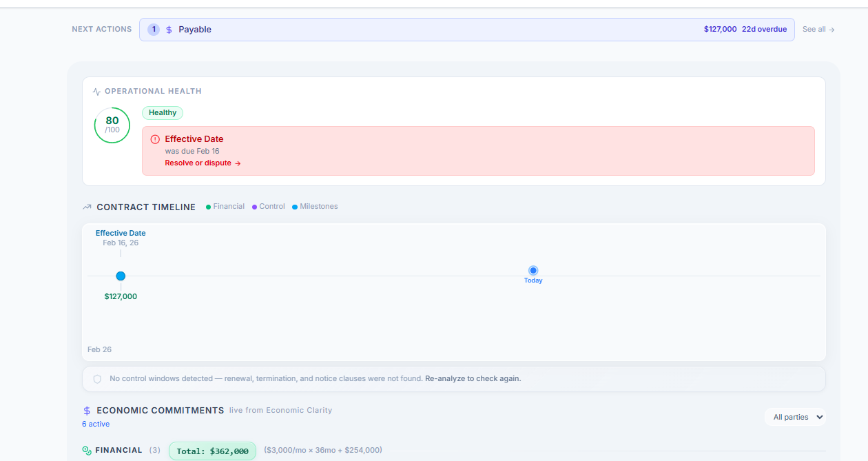Toggle the Financial legend filter
The width and height of the screenshot is (868, 461).
[x=225, y=207]
